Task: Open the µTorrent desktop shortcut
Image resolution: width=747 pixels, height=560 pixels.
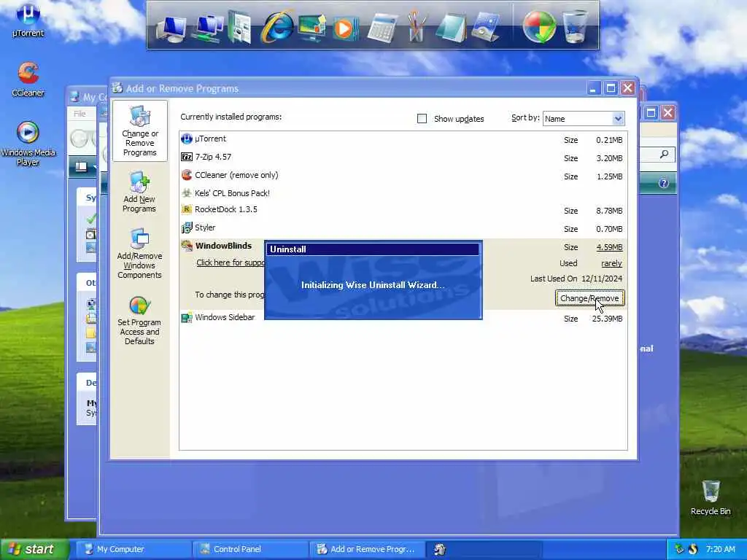Action: [28, 20]
